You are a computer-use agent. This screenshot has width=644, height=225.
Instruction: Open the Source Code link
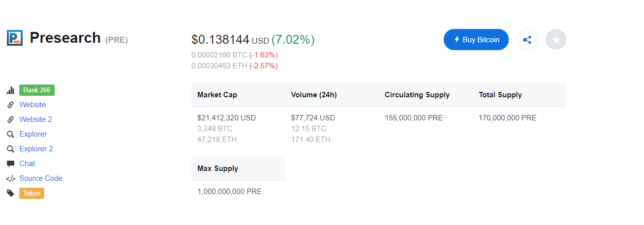point(41,178)
